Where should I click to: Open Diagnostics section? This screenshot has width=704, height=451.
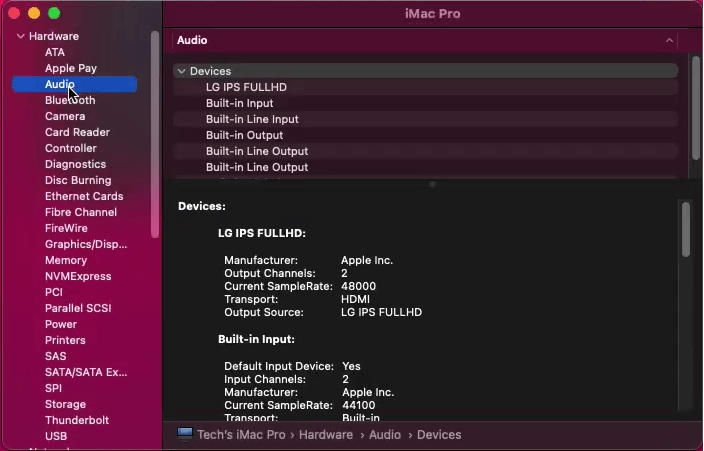pyautogui.click(x=75, y=164)
